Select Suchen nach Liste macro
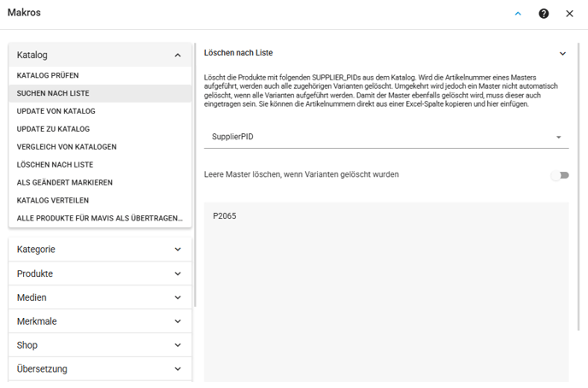 [x=100, y=93]
